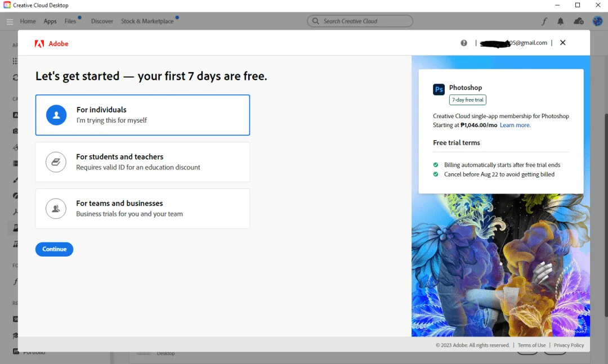Check the cloud sync status icon
Screen dimensions: 608x364
click(x=579, y=21)
